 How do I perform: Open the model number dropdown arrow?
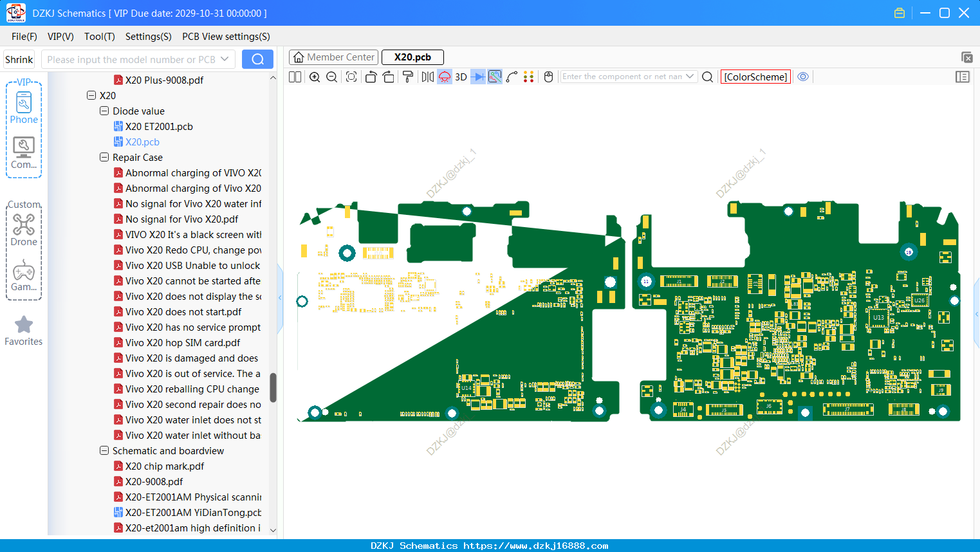(x=225, y=59)
